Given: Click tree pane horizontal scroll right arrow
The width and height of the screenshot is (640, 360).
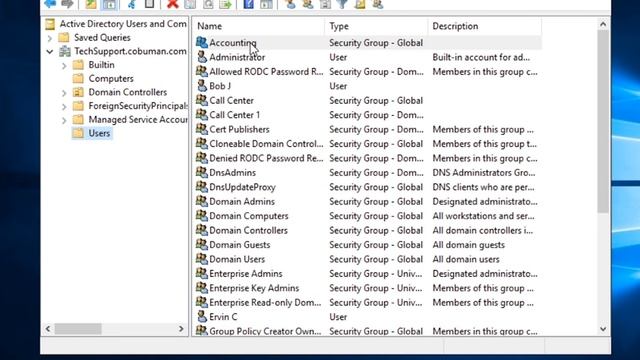Looking at the screenshot, I should 181,329.
